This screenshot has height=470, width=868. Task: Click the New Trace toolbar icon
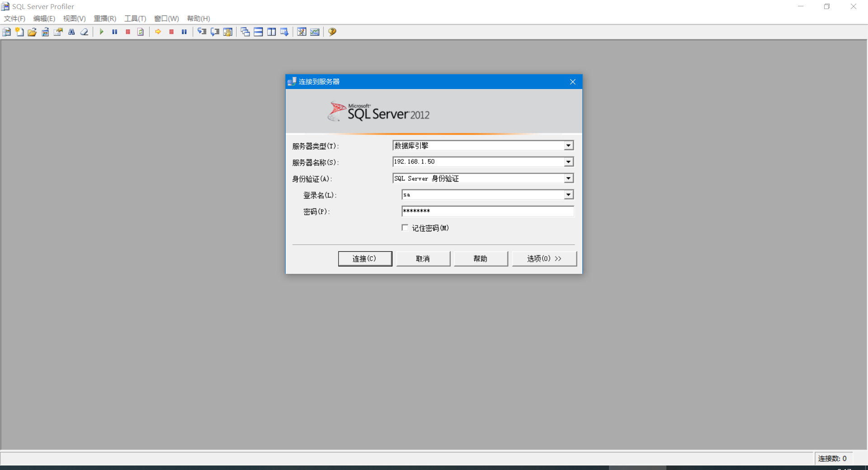6,32
